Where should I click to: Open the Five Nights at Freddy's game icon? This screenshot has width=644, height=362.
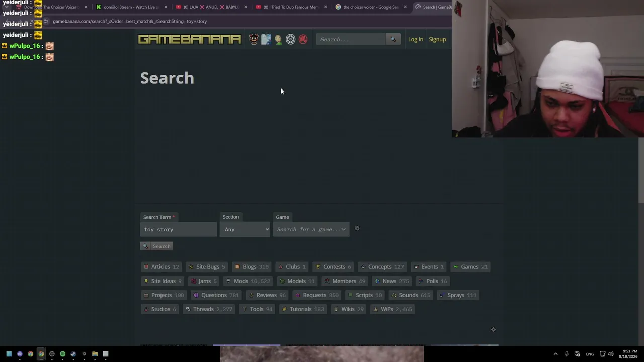[x=254, y=39]
